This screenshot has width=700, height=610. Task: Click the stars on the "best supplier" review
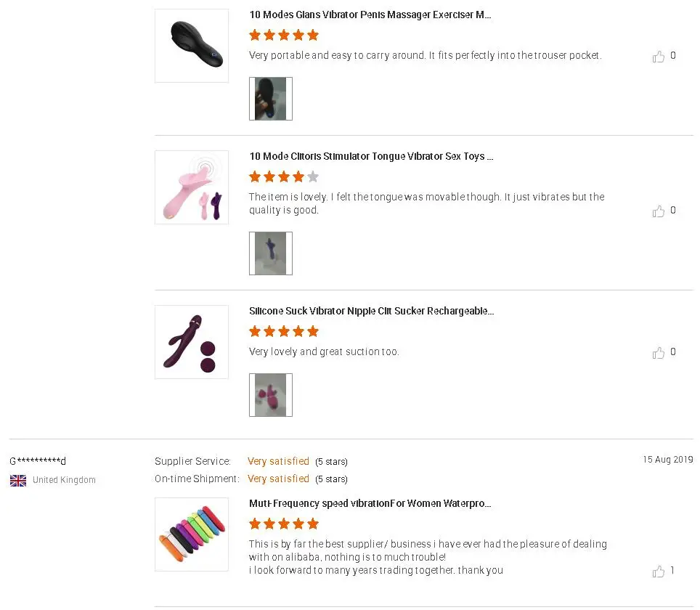pyautogui.click(x=284, y=524)
